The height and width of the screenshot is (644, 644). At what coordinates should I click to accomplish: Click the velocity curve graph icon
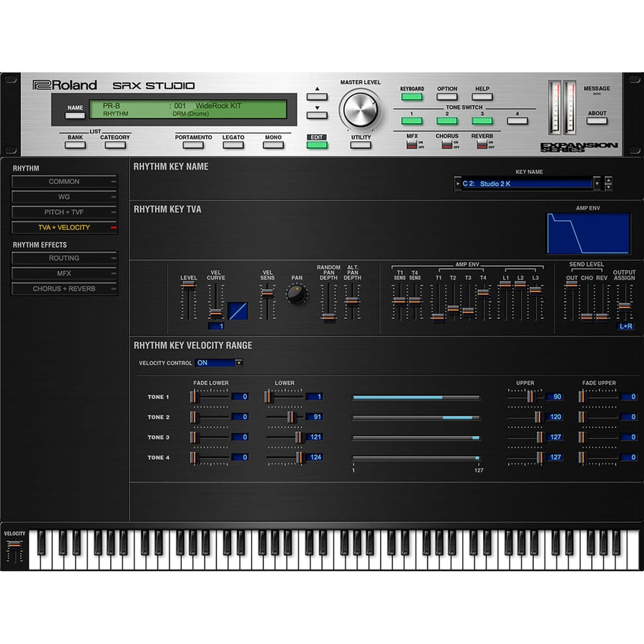tap(238, 311)
